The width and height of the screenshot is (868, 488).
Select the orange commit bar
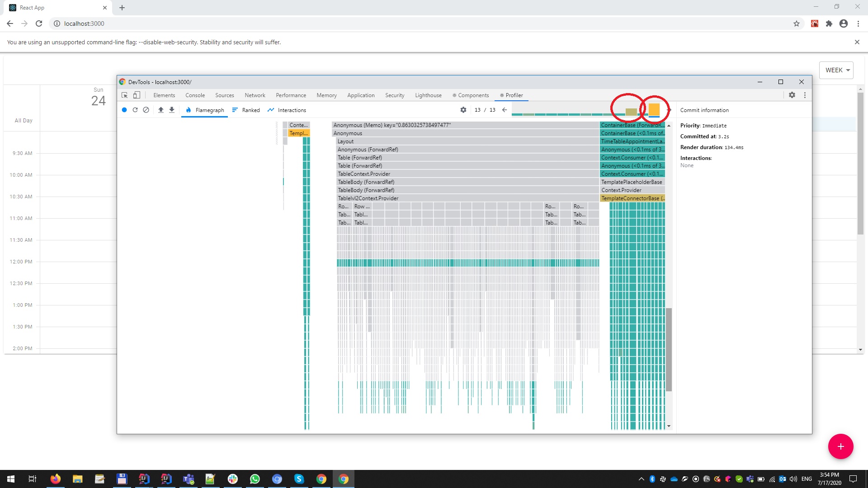tap(654, 109)
